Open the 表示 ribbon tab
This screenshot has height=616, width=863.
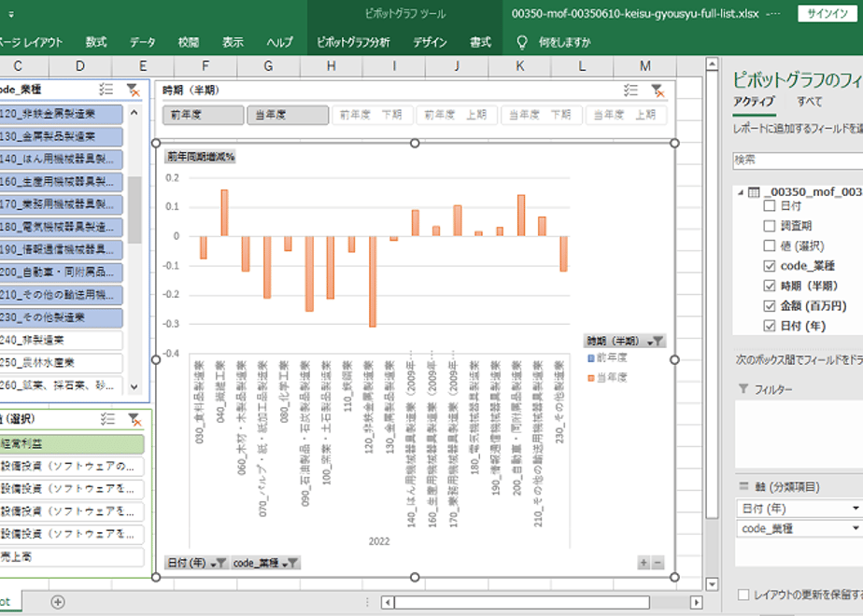coord(233,42)
